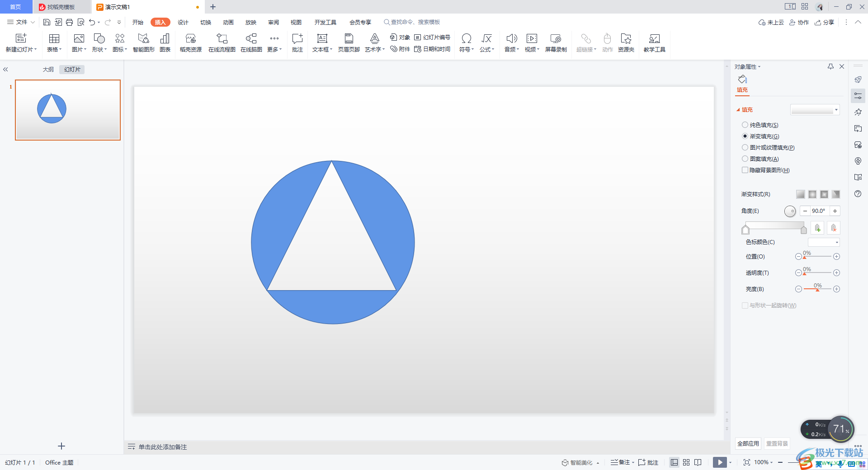Choose the path gradient style swatch

tap(836, 194)
